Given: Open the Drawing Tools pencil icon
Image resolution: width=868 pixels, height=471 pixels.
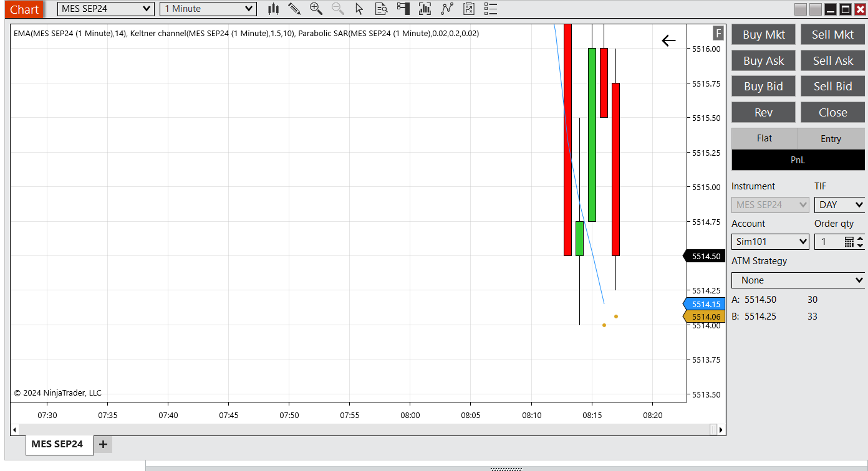Looking at the screenshot, I should (294, 9).
